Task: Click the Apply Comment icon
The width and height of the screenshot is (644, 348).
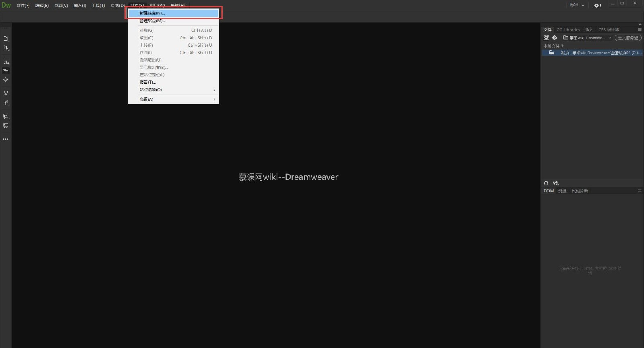Action: pyautogui.click(x=6, y=116)
